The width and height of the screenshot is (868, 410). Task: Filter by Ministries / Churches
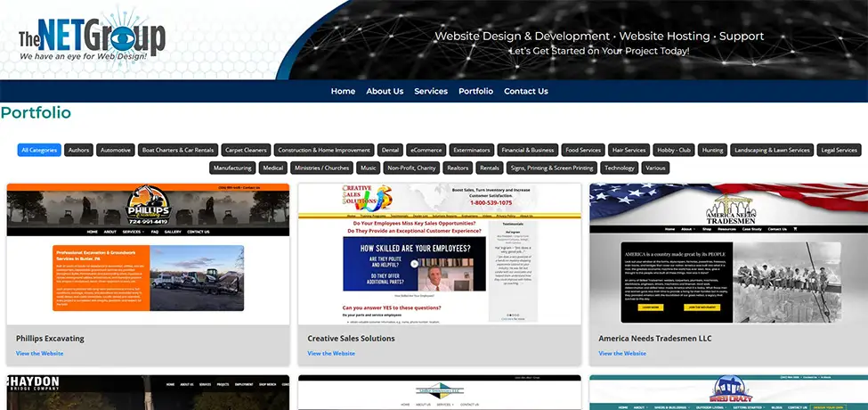[x=322, y=168]
